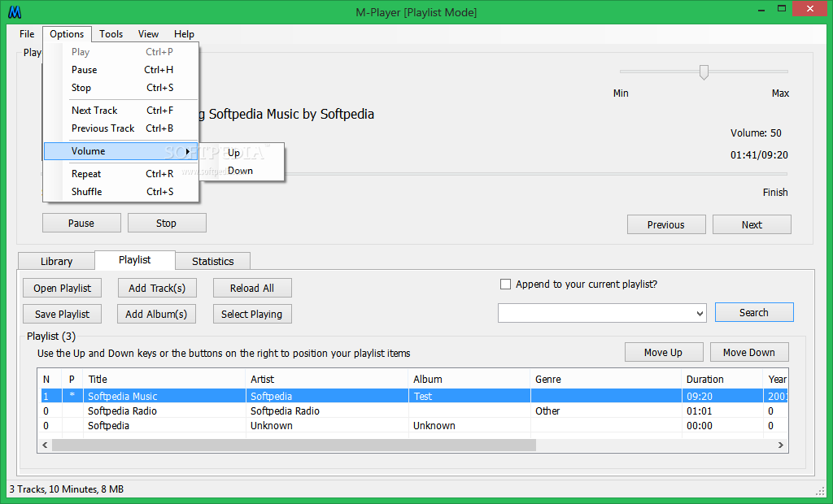Open the Tools menu

pyautogui.click(x=111, y=34)
